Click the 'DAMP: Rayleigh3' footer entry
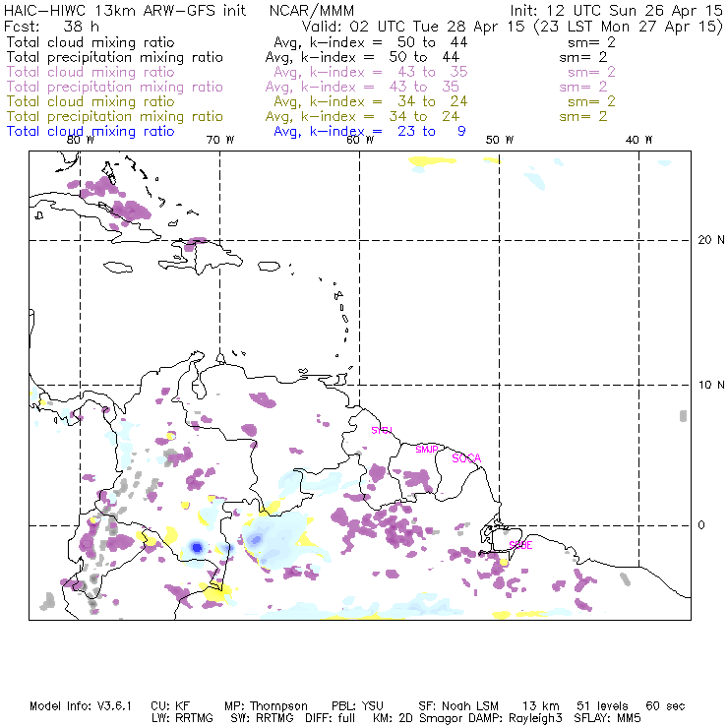Image resolution: width=728 pixels, height=728 pixels. pos(516,718)
